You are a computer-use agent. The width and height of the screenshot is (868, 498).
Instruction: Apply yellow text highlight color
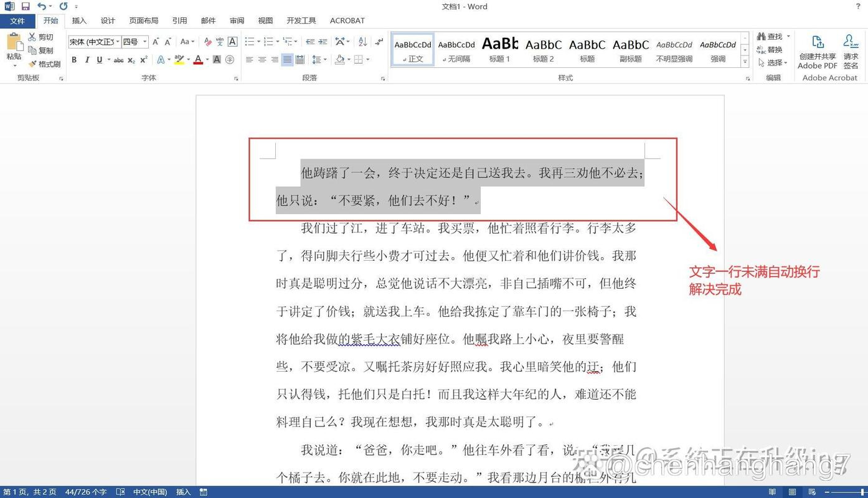pyautogui.click(x=179, y=60)
